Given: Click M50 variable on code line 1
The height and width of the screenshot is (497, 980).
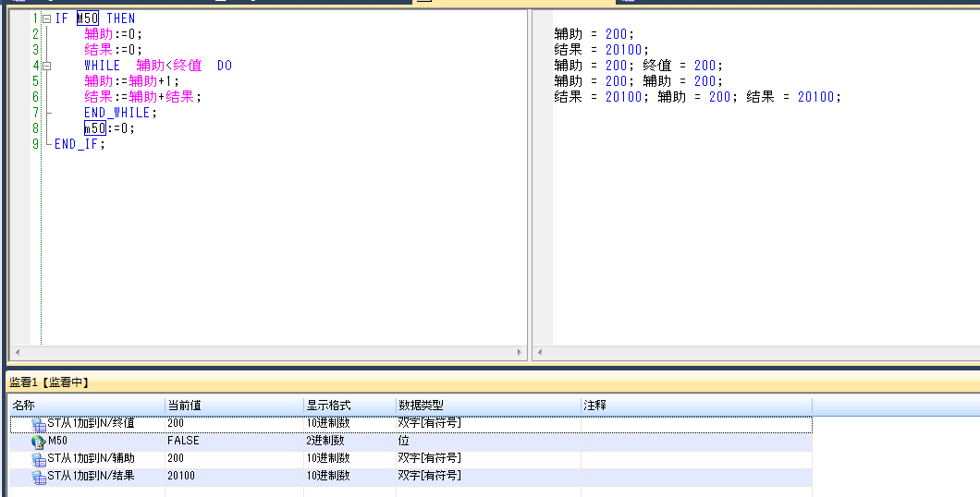Looking at the screenshot, I should [87, 18].
